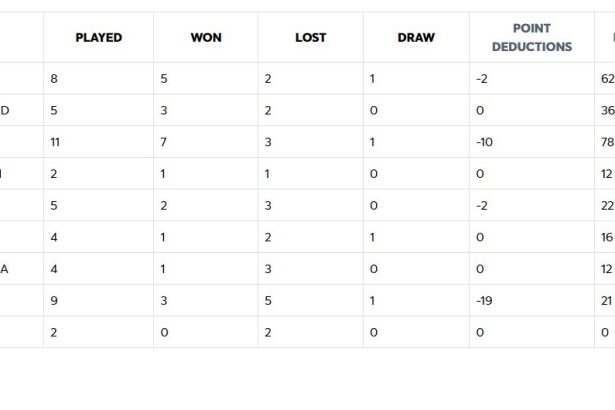Select the value 36 in the last column
615x410 pixels.
tap(607, 111)
